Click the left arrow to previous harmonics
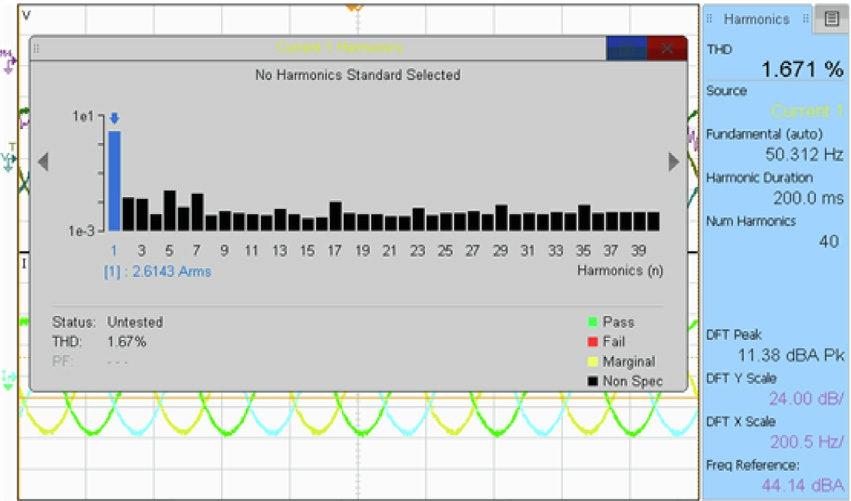 click(43, 162)
